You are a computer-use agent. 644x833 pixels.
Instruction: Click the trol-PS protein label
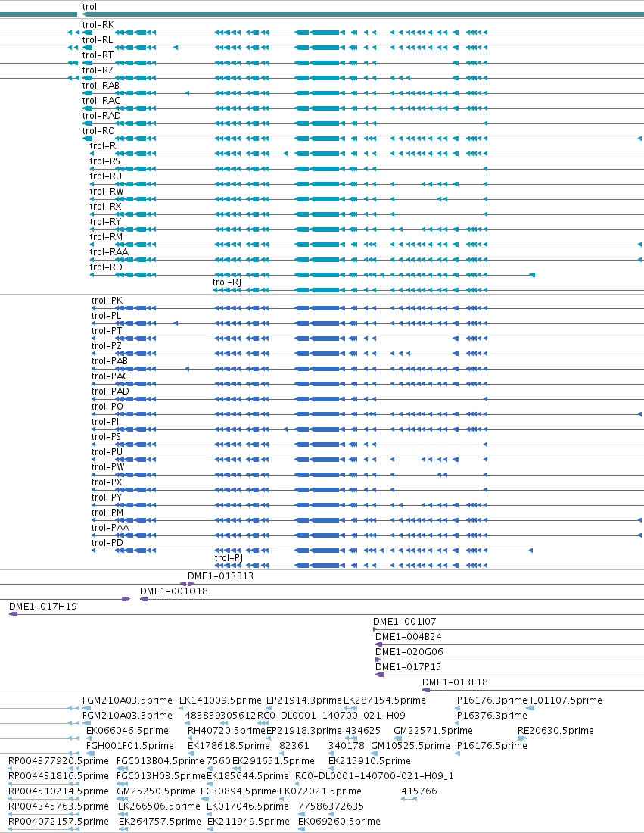pyautogui.click(x=106, y=437)
